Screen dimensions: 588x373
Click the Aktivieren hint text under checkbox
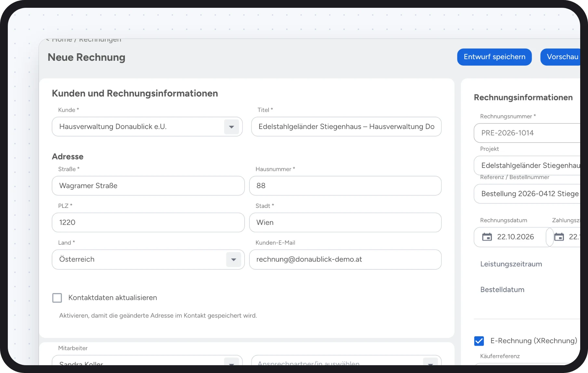pos(158,315)
